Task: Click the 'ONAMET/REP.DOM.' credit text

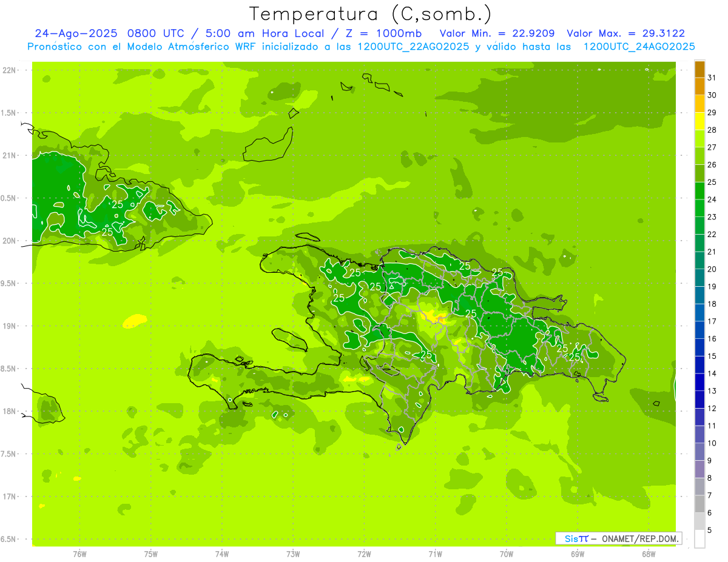Action: pyautogui.click(x=640, y=538)
